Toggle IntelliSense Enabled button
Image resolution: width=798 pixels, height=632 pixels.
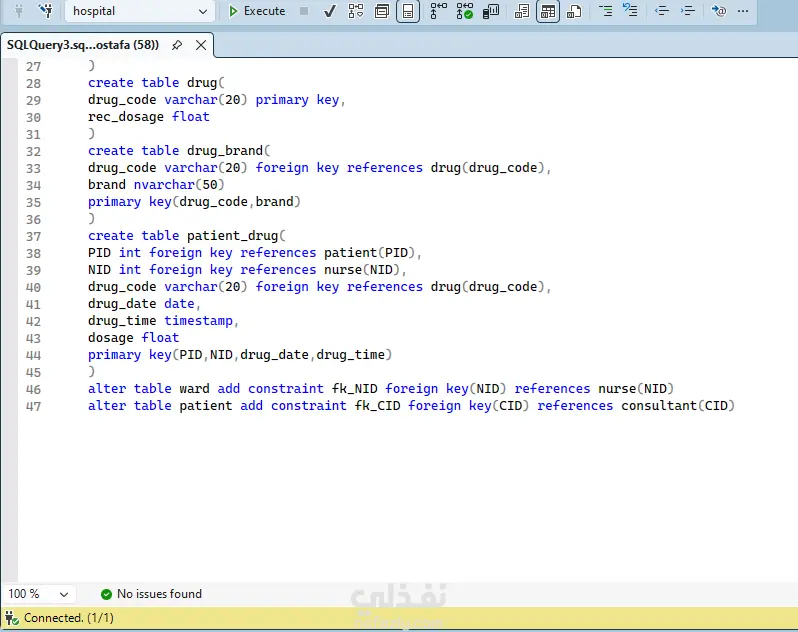[408, 11]
